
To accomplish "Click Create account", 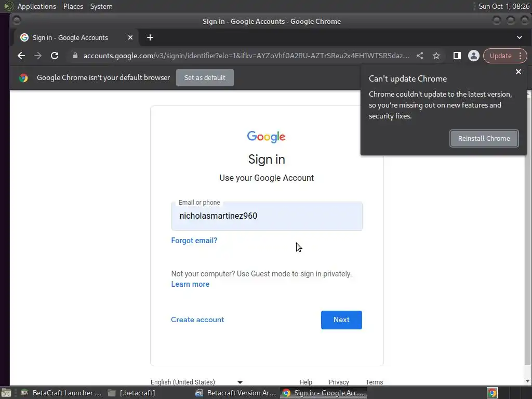I will [x=197, y=320].
